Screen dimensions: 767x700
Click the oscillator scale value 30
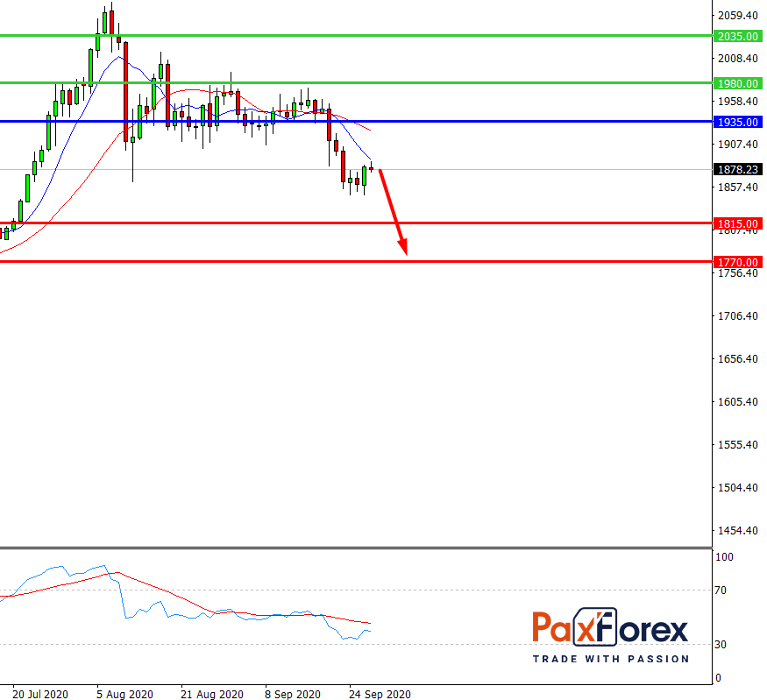(x=721, y=645)
